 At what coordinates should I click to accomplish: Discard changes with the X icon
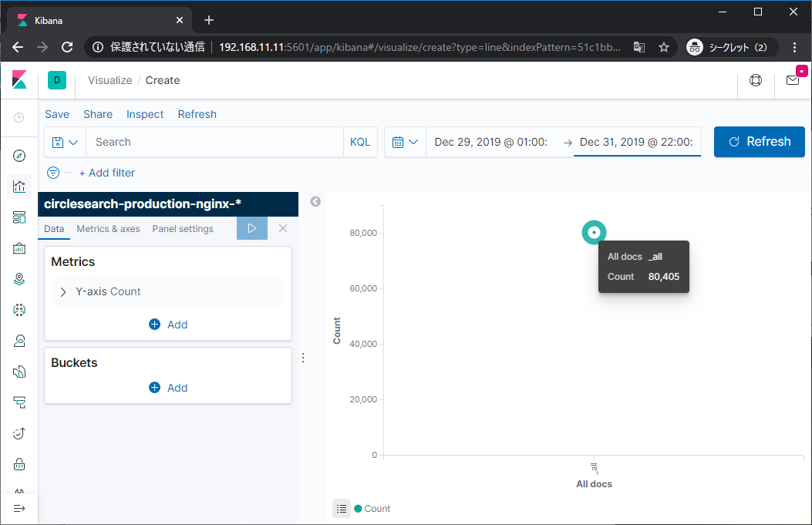[x=283, y=228]
